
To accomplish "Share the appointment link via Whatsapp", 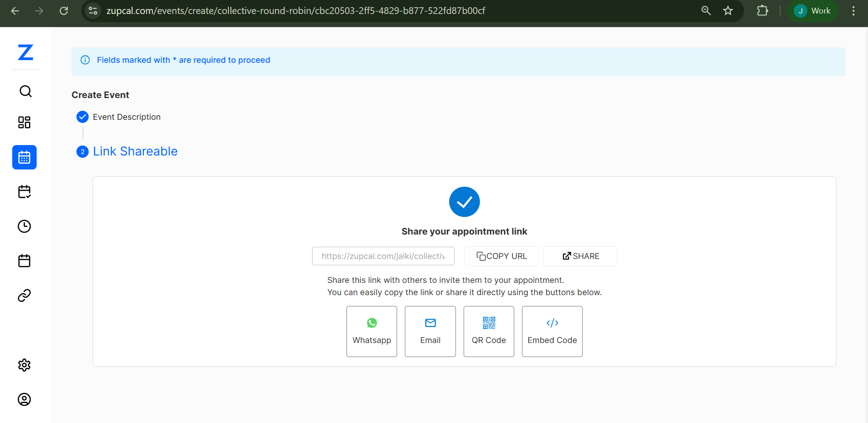I will click(x=371, y=331).
